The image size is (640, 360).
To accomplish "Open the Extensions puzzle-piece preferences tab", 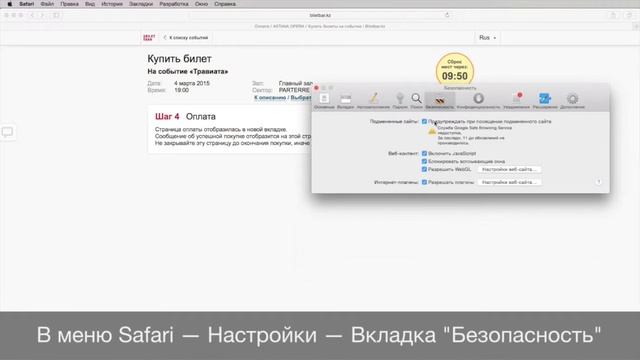I will click(x=545, y=101).
